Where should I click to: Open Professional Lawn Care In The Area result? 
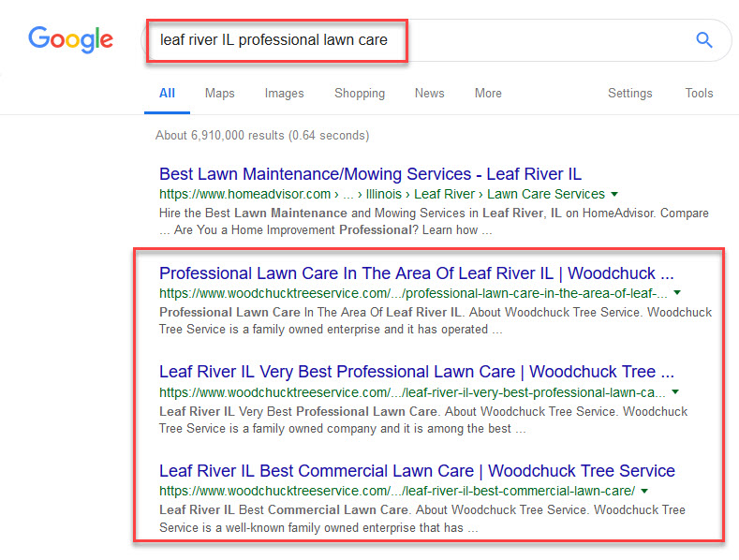[417, 273]
